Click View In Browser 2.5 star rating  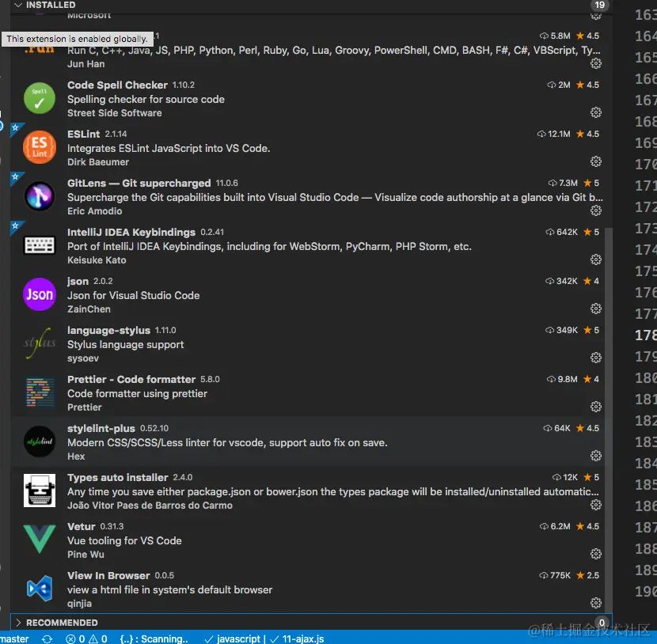coord(588,575)
